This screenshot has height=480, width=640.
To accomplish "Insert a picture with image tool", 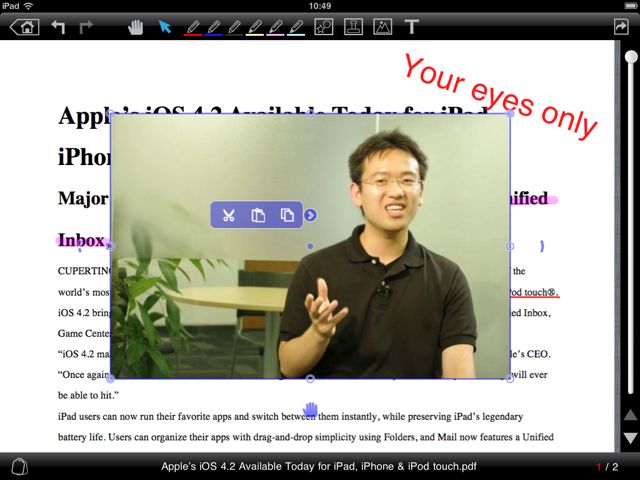I will (382, 27).
